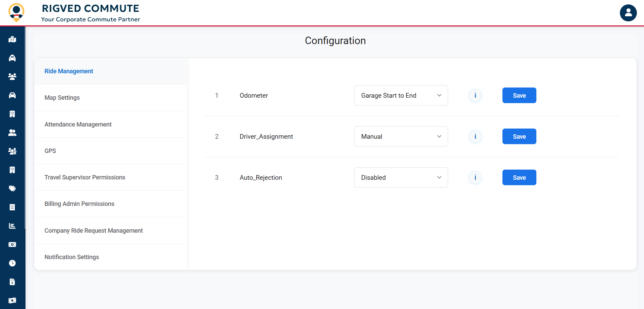Viewport: 644px width, 309px height.
Task: Open the receipt icon in sidebar
Action: click(x=12, y=207)
